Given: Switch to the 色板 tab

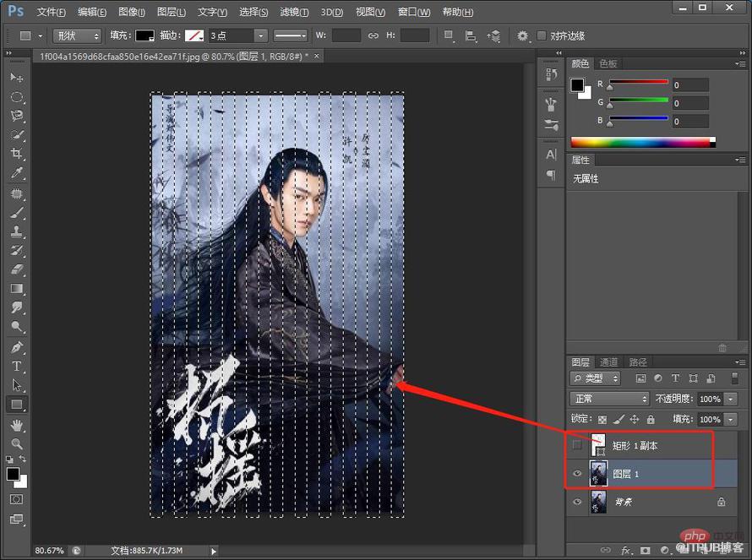Looking at the screenshot, I should coord(608,63).
